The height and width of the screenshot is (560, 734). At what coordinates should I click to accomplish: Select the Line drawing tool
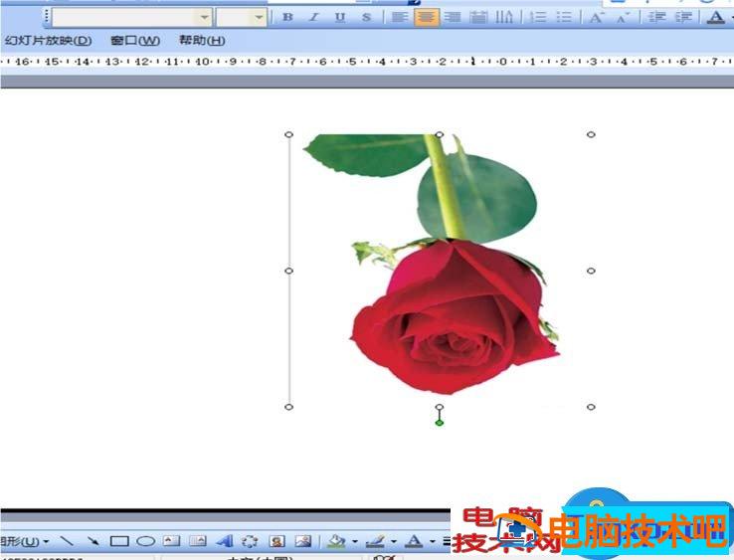pyautogui.click(x=67, y=542)
